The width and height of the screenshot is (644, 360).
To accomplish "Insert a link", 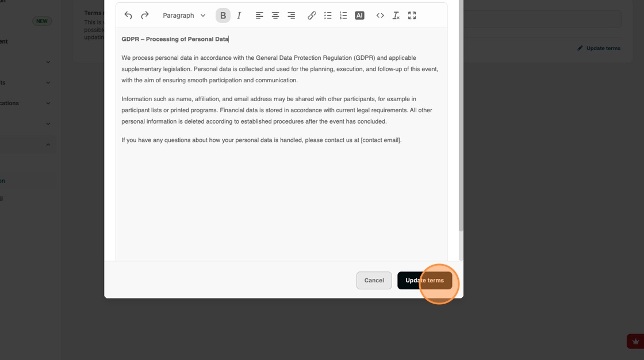I will tap(312, 15).
